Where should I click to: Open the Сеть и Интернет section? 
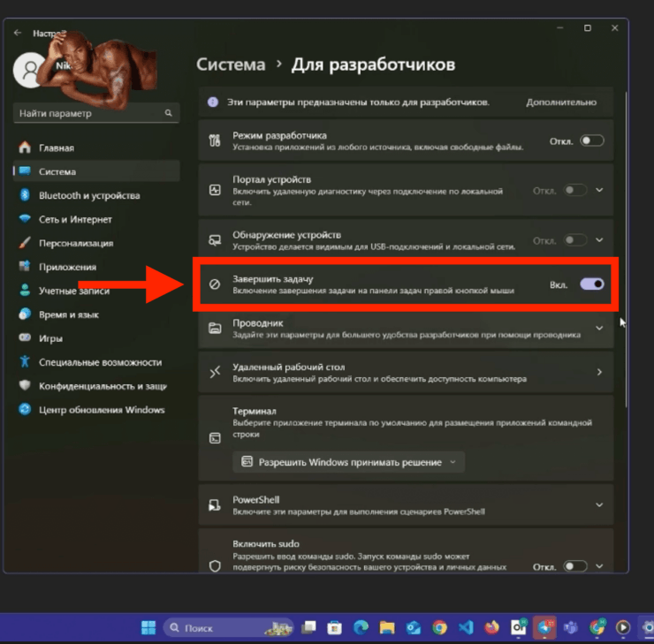point(75,219)
